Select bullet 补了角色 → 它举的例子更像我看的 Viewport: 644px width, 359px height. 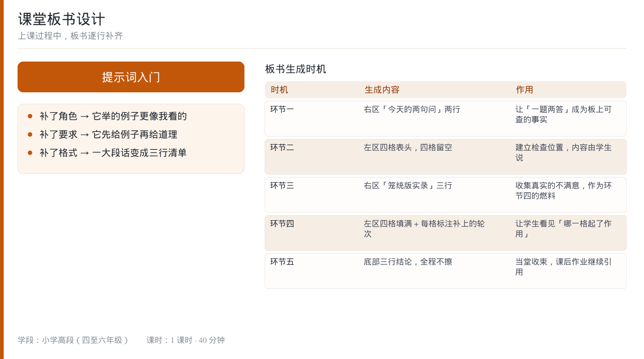tap(113, 116)
